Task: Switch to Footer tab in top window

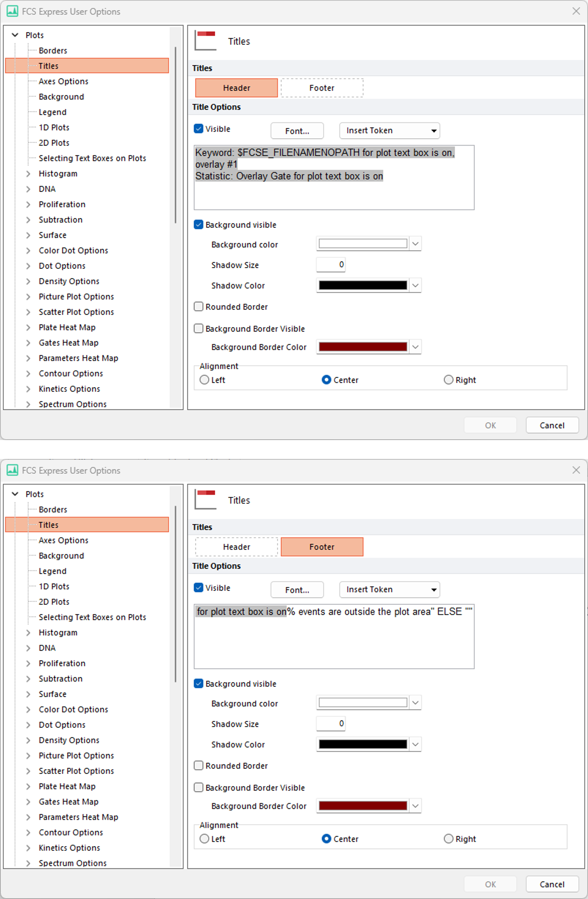Action: (322, 88)
